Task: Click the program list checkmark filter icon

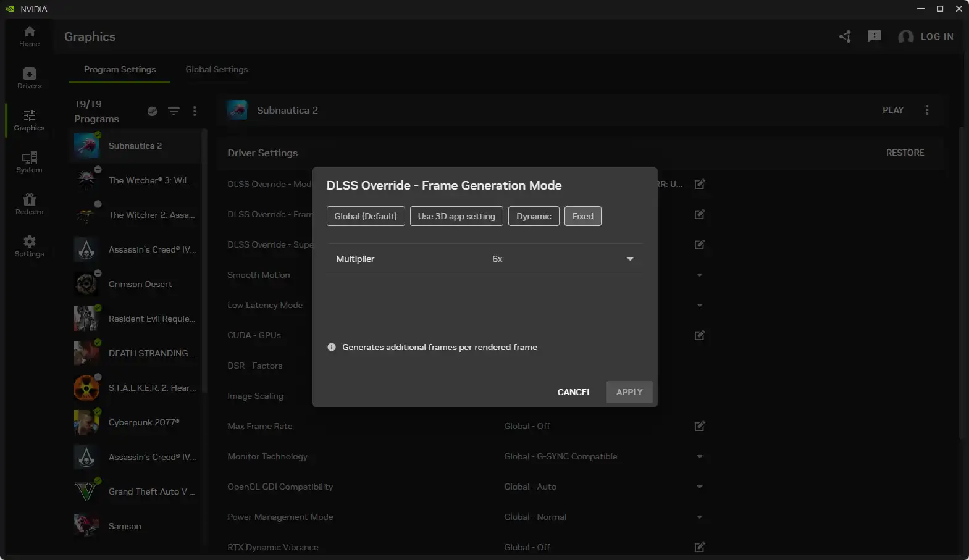Action: click(x=152, y=111)
